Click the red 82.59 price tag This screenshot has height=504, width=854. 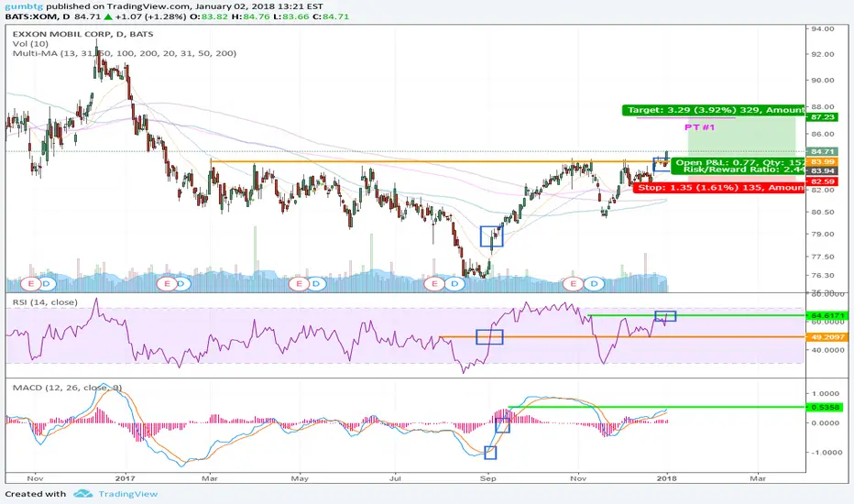pos(823,181)
